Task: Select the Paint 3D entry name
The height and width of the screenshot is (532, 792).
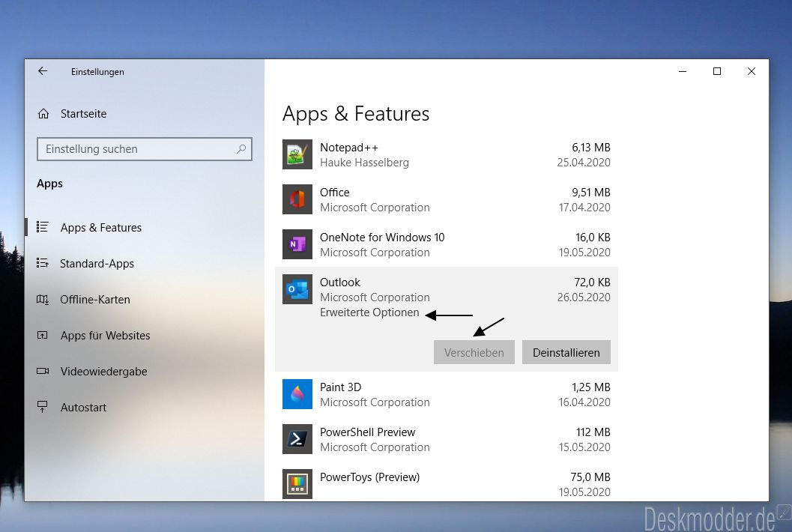Action: click(x=340, y=387)
